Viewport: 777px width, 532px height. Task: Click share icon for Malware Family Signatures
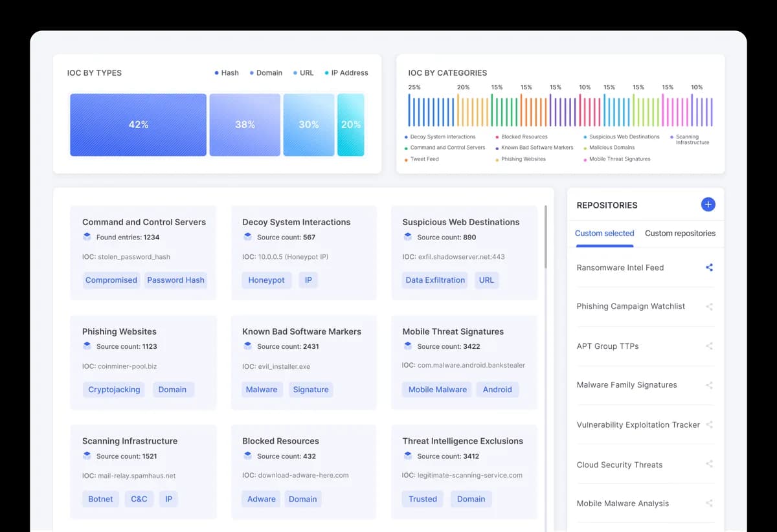tap(709, 385)
